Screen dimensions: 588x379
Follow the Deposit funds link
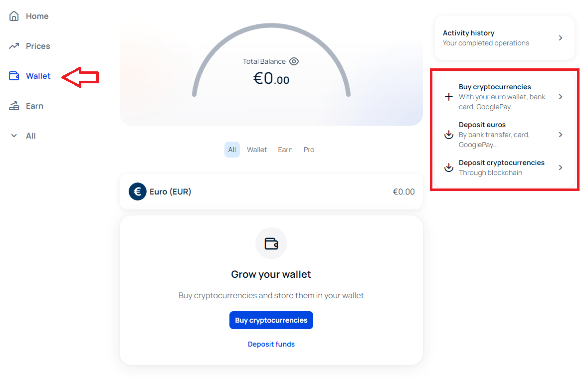pyautogui.click(x=271, y=344)
